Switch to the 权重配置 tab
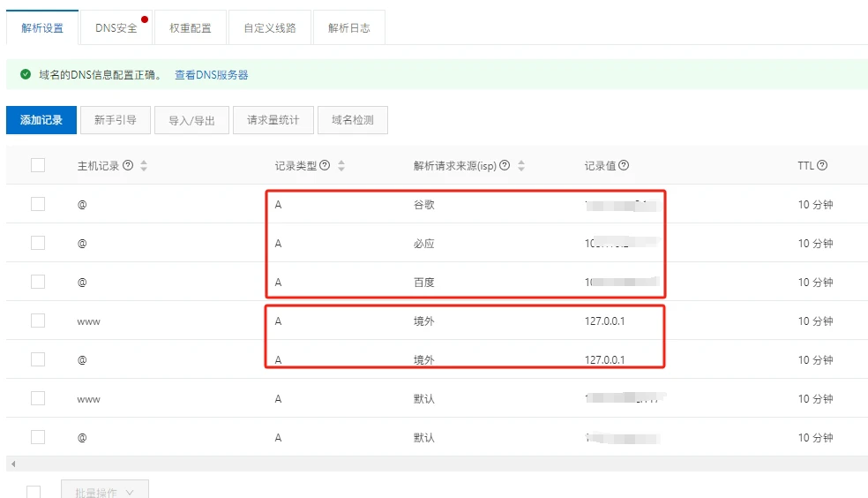Image resolution: width=868 pixels, height=498 pixels. [x=191, y=28]
